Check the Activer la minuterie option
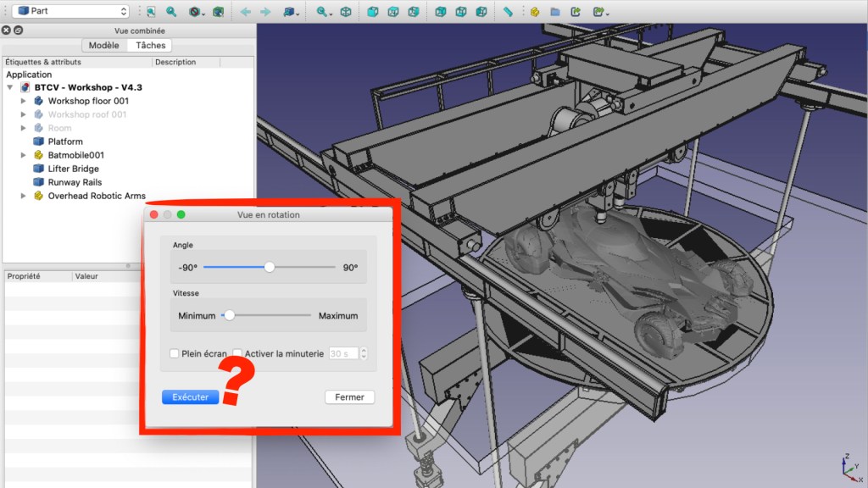 point(238,353)
